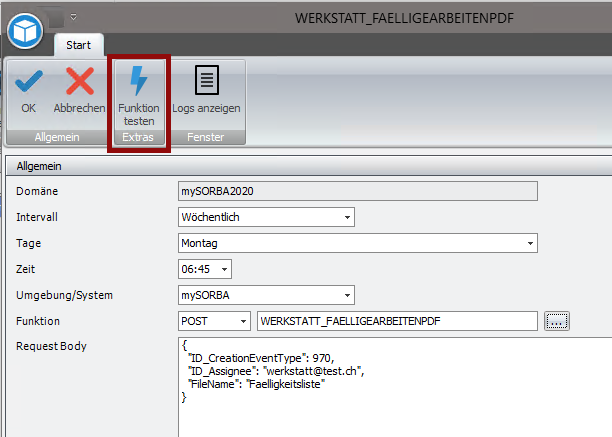Click the "ID_CreationEventType": 970 line

(x=261, y=358)
